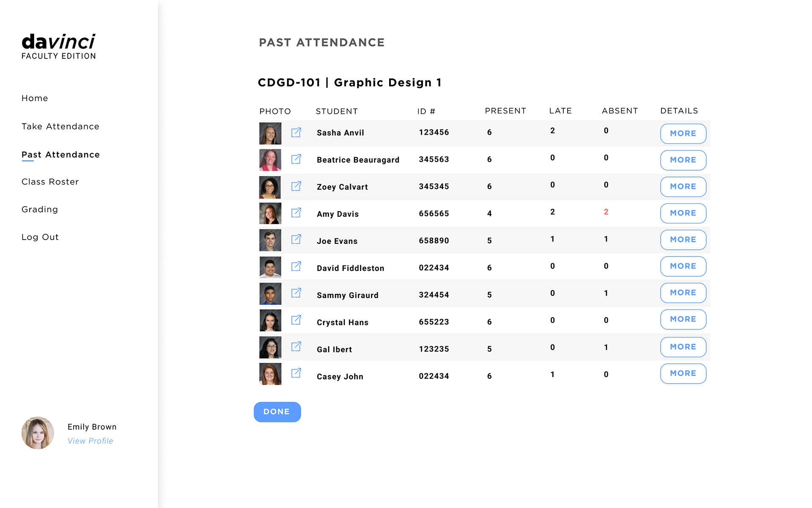The height and width of the screenshot is (508, 812).
Task: Log Out from the sidebar menu
Action: point(40,237)
